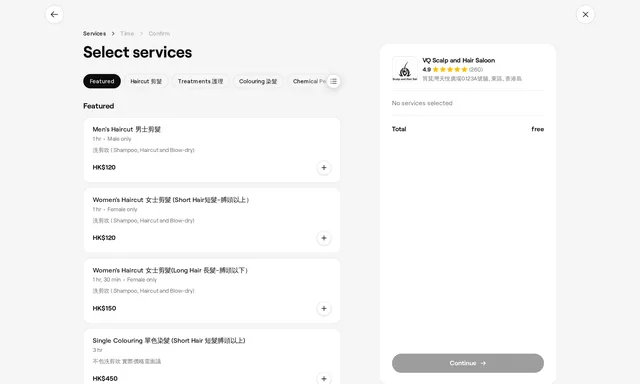Open the Women's Haircut Short Hair title

[171, 200]
